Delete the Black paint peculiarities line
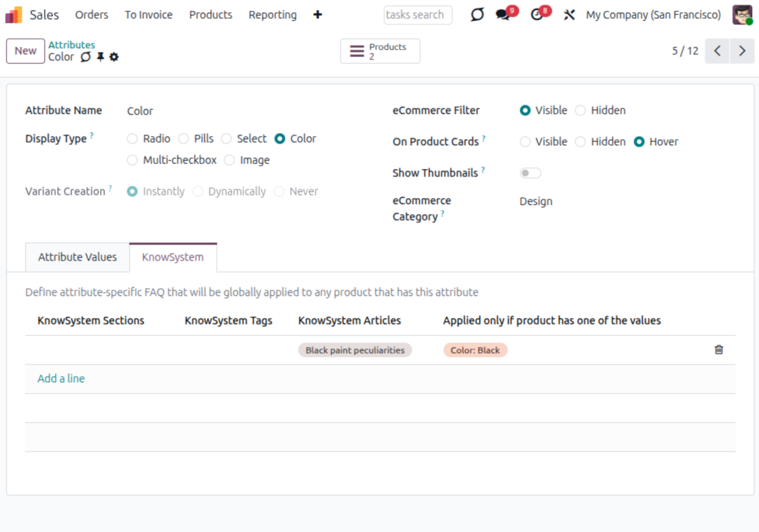The width and height of the screenshot is (759, 532). click(719, 350)
